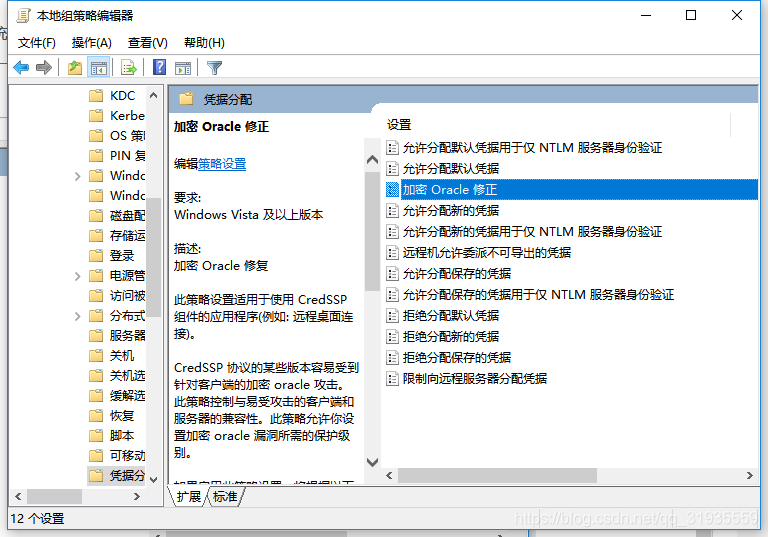Expand the 分布式 tree node
The height and width of the screenshot is (537, 768).
[77, 316]
